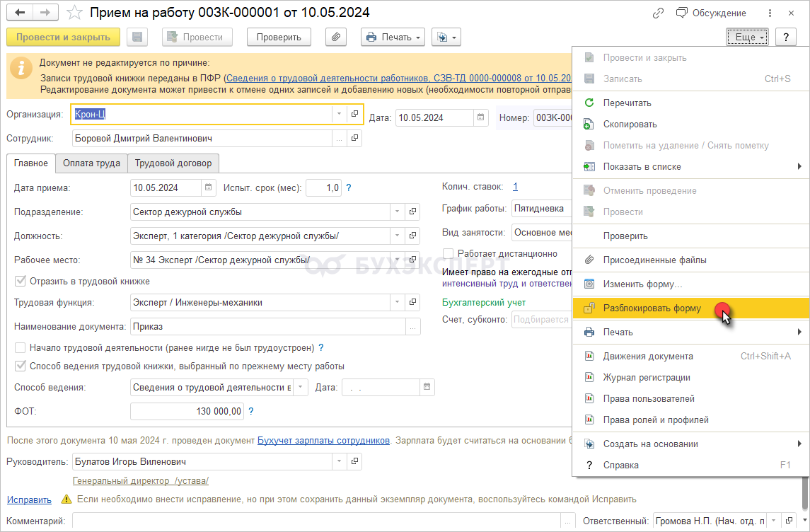The image size is (810, 532).
Task: Click the open icon beside Сотрудник field
Action: 354,139
